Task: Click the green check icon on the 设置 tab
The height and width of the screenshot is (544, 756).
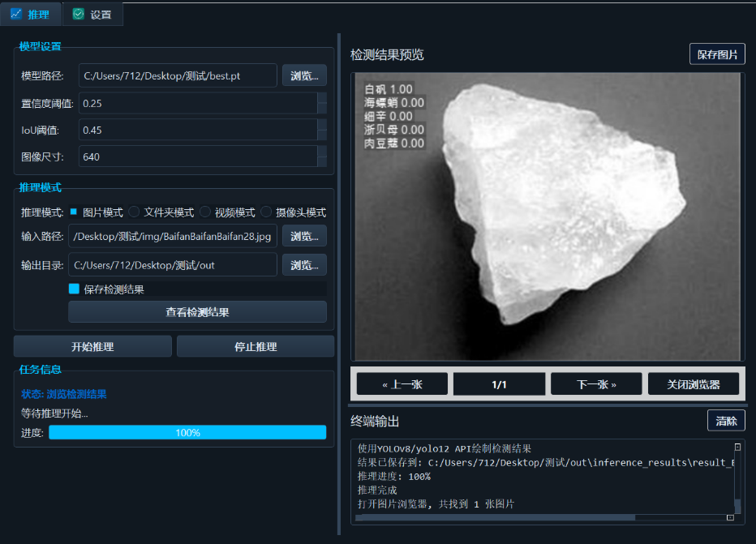Action: [77, 14]
